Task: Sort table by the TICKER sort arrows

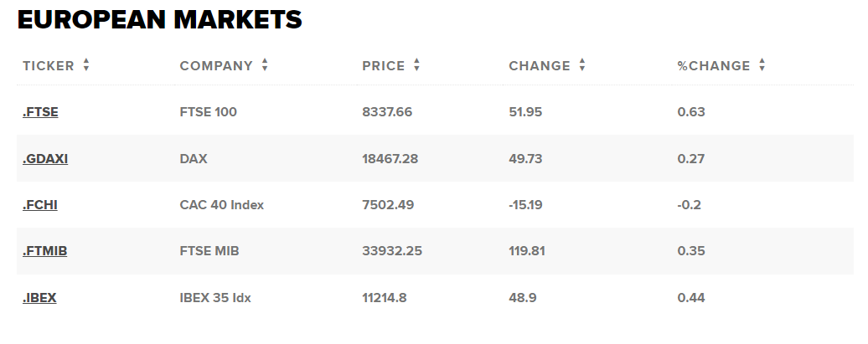Action: click(85, 65)
